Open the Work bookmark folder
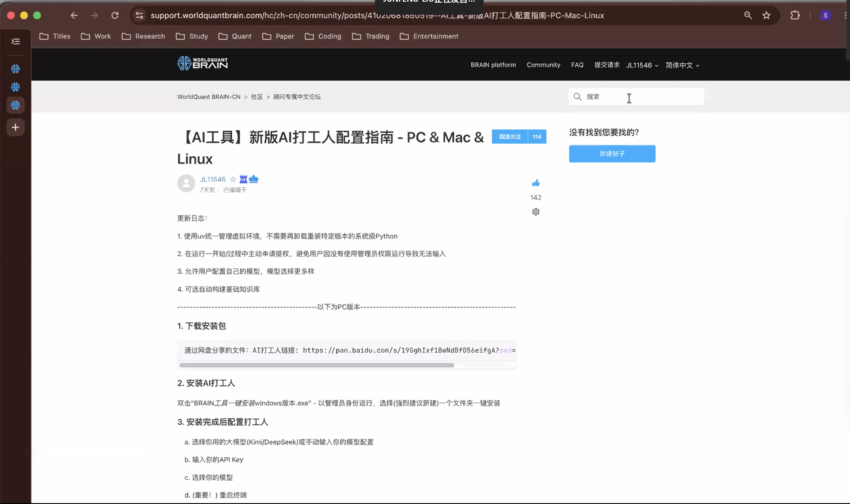This screenshot has height=504, width=850. pyautogui.click(x=96, y=36)
